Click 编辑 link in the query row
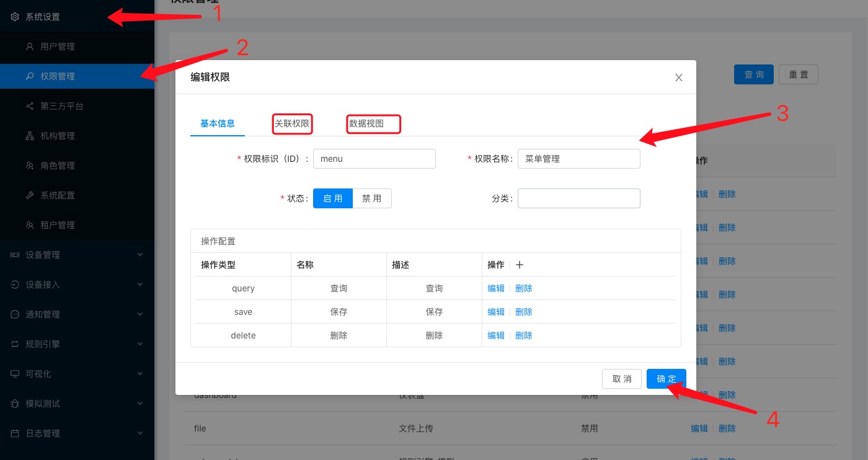 pyautogui.click(x=496, y=288)
